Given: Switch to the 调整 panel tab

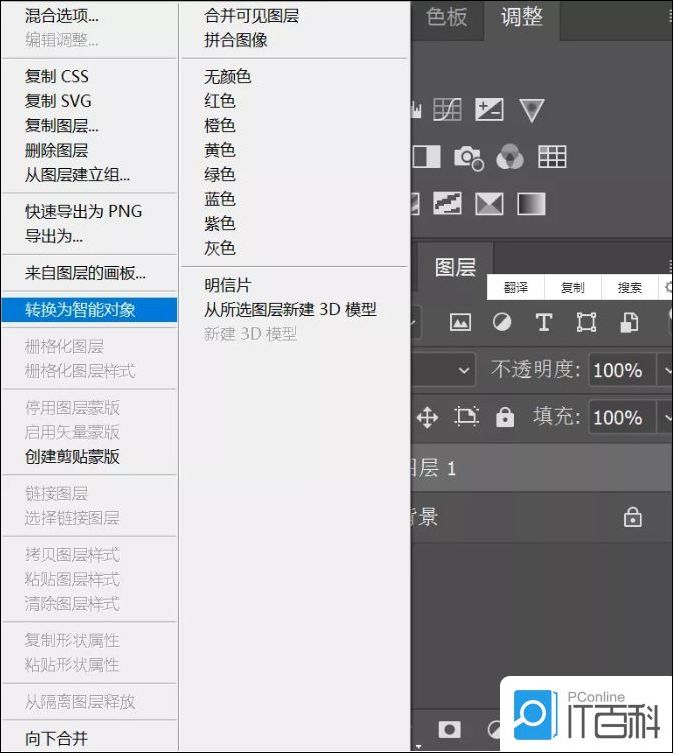Looking at the screenshot, I should click(522, 18).
